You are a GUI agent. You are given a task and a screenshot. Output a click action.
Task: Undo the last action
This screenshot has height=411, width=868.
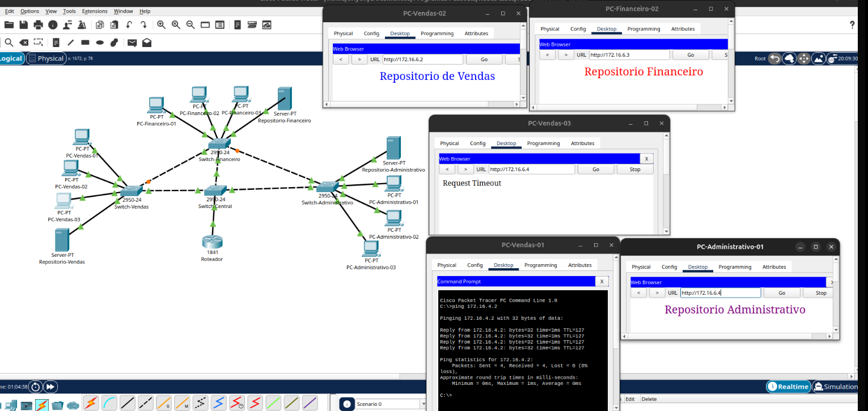(129, 25)
